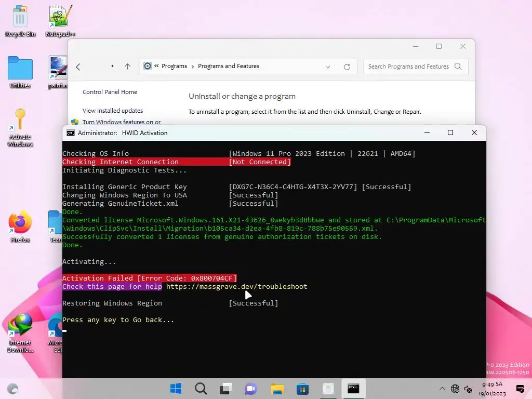Open the notification center icon
The height and width of the screenshot is (399, 532).
coord(520,389)
